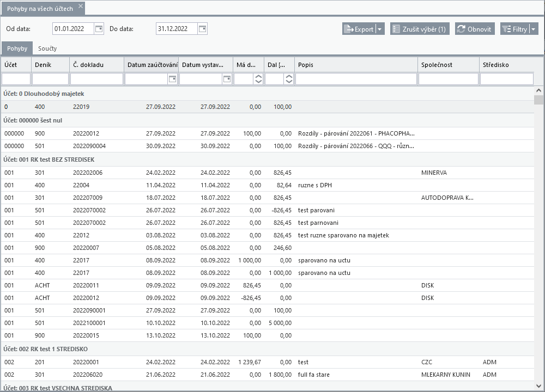Click DISK in the row with 20220011
The image size is (545, 392).
(x=427, y=285)
